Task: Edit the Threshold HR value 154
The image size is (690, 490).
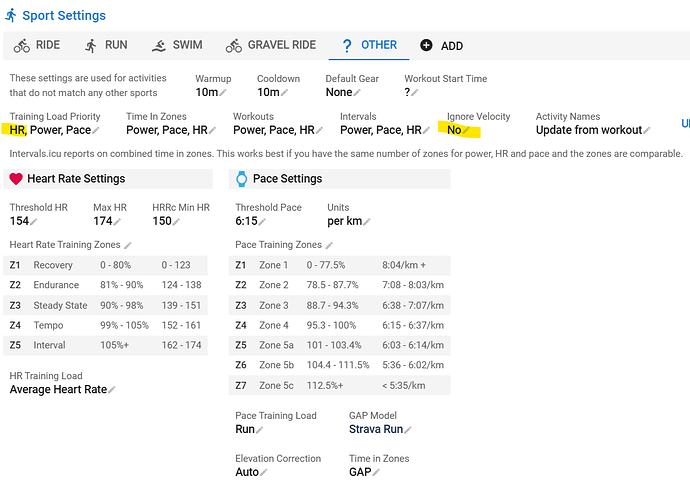Action: point(35,221)
